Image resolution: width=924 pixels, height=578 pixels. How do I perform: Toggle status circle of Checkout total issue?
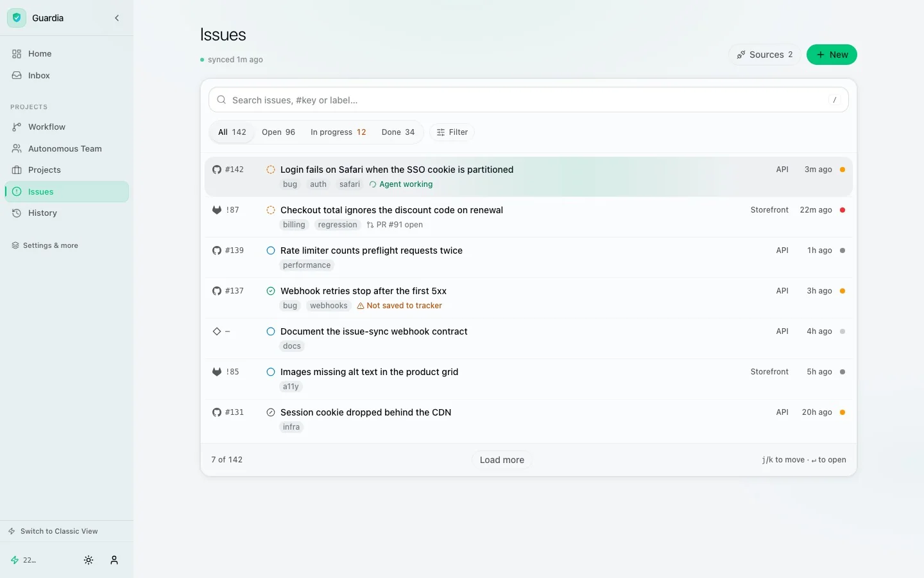tap(271, 210)
